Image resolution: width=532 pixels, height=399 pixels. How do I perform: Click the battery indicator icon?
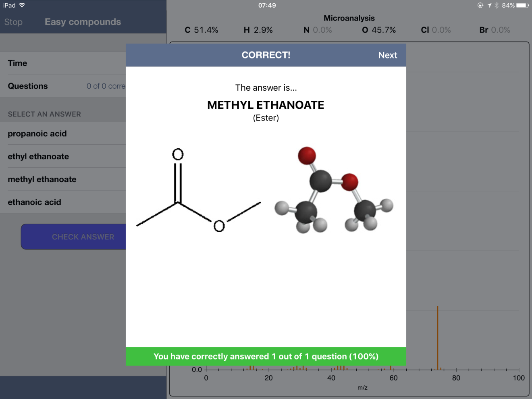click(523, 5)
